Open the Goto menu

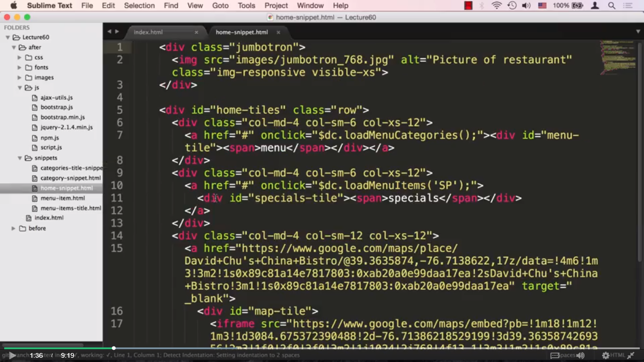pos(220,6)
